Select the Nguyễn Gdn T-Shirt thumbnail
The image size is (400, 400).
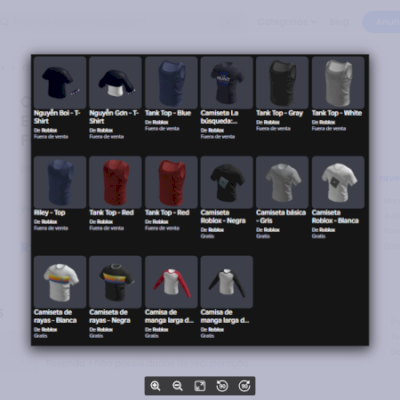click(x=115, y=82)
